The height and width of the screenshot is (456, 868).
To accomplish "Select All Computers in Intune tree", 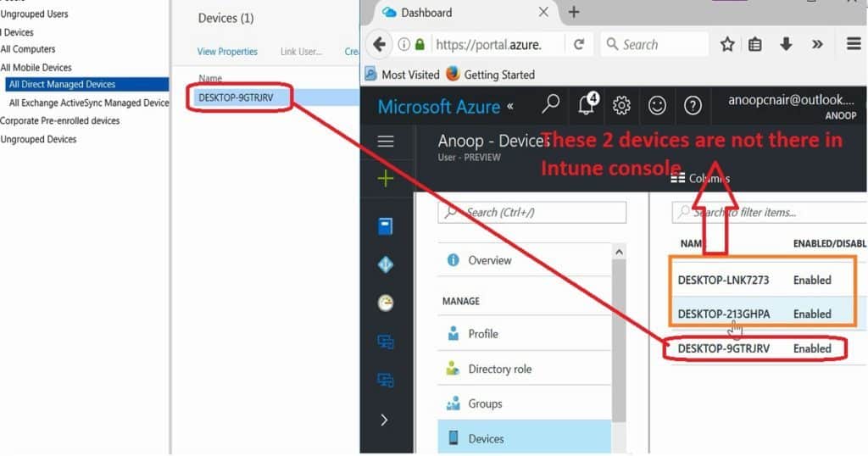I will point(28,49).
